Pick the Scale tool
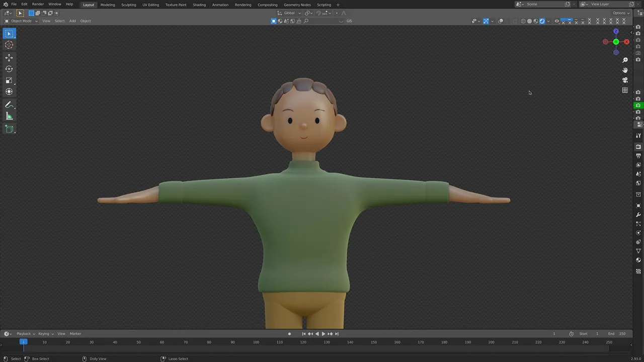 [9, 80]
